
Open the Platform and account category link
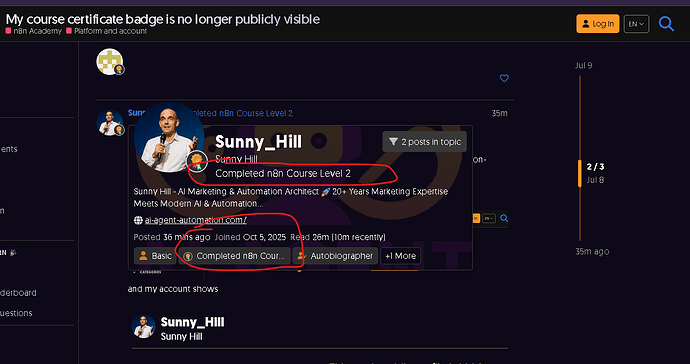tap(106, 31)
